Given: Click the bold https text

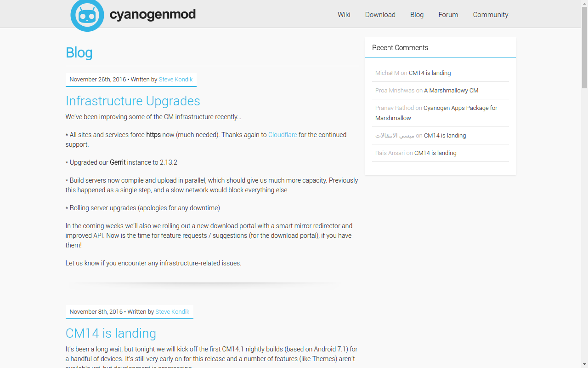Looking at the screenshot, I should pos(153,135).
